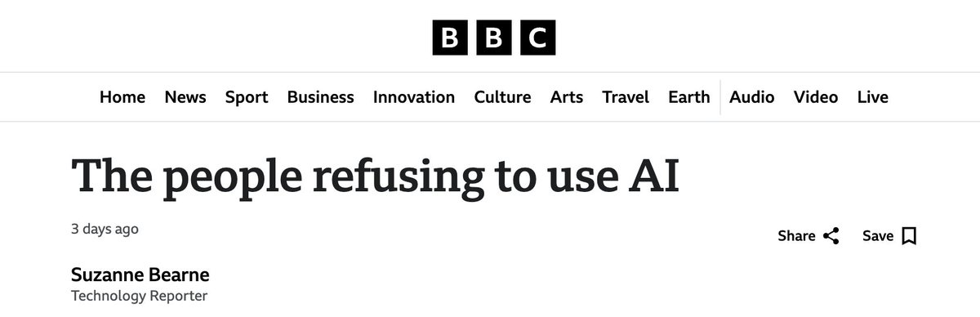Click the BBC logo
This screenshot has height=317, width=980.
494,37
